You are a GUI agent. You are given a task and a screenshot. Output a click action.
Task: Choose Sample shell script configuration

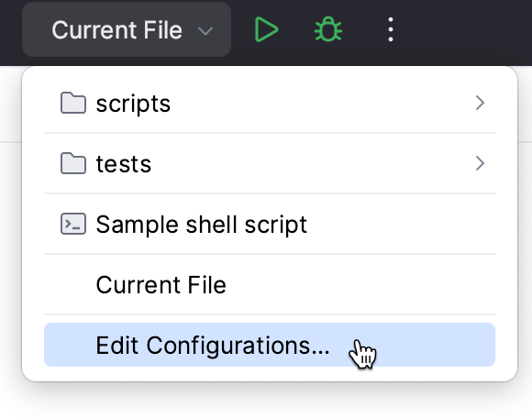pyautogui.click(x=270, y=224)
